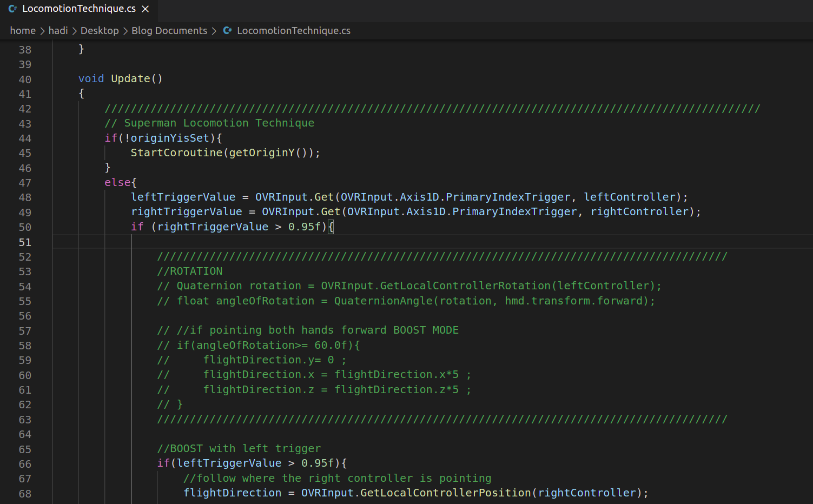
Task: Click 'GetLocalControllerPosition' on line 68
Action: pyautogui.click(x=446, y=493)
